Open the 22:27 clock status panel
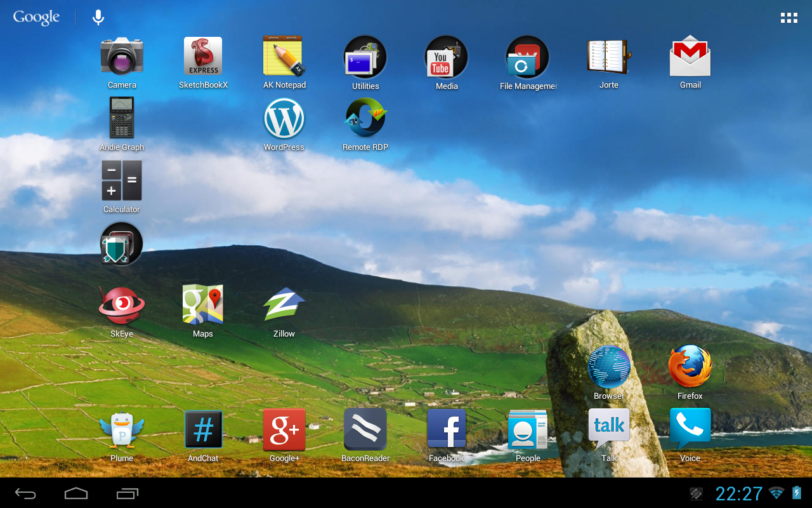812x508 pixels. coord(739,493)
